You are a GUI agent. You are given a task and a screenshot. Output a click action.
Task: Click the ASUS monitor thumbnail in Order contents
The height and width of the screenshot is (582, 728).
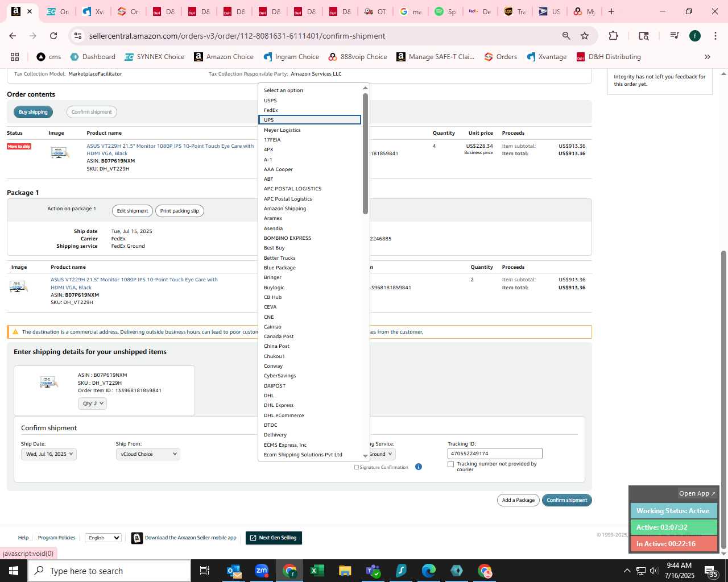(x=60, y=152)
